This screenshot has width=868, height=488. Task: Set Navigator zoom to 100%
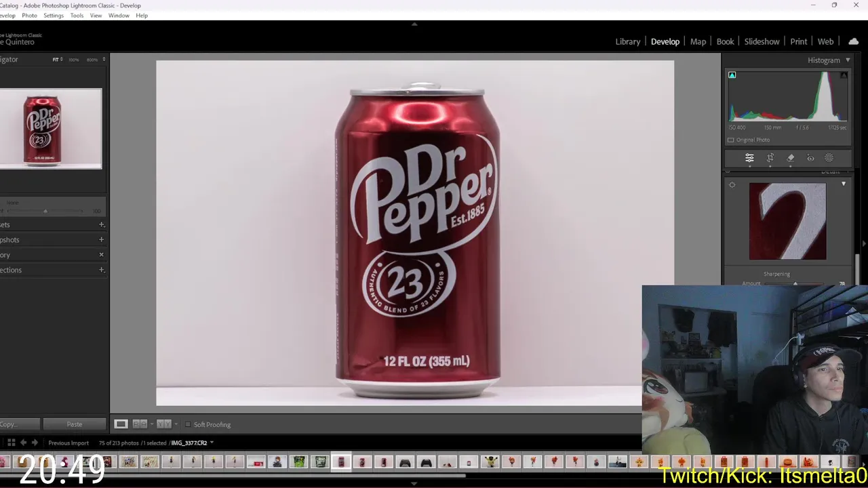pyautogui.click(x=73, y=60)
